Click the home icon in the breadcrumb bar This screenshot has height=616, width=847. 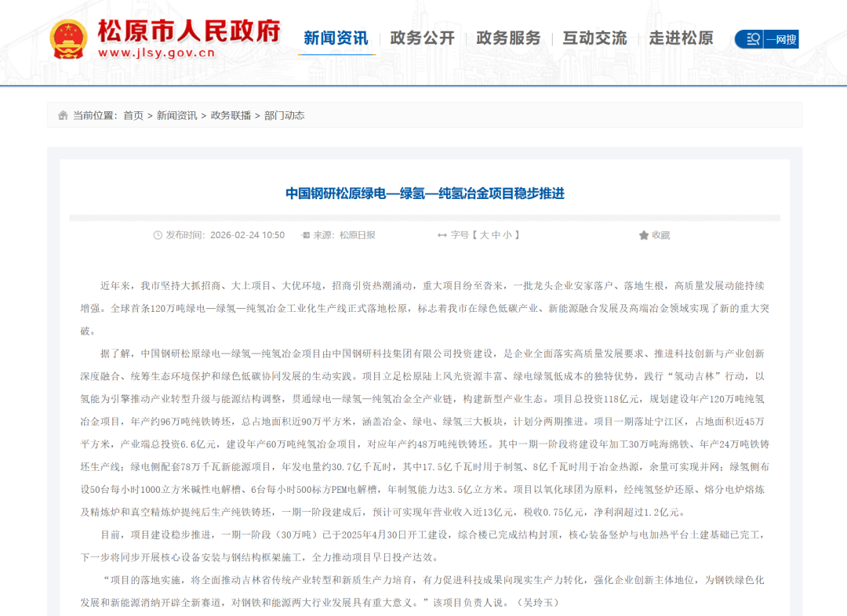[63, 114]
